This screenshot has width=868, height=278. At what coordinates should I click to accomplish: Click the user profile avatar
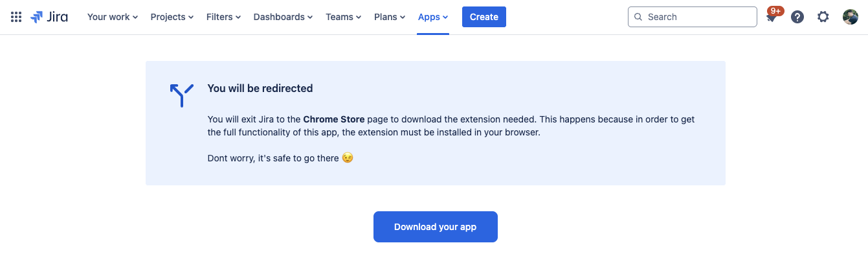(850, 17)
